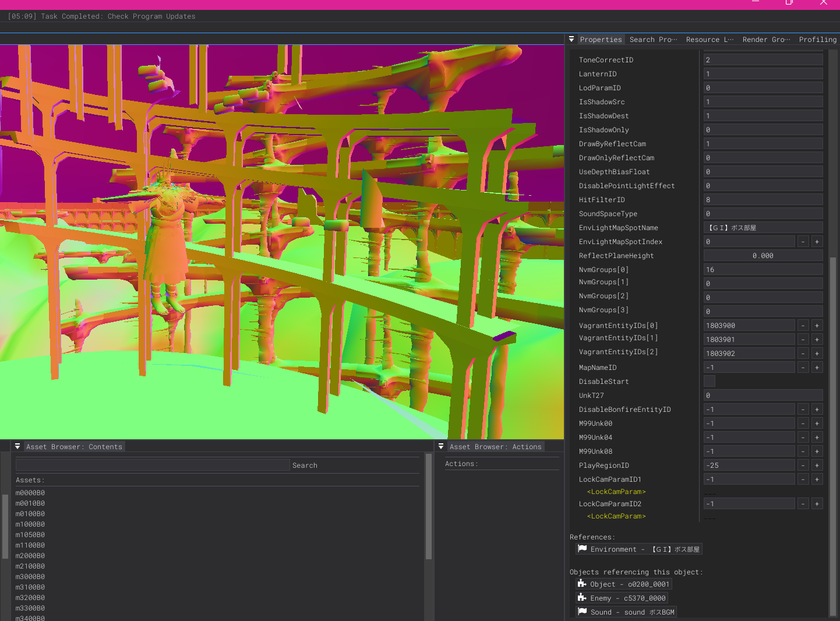840x621 pixels.
Task: Decrement VagrantEntityIDs[2] value
Action: (x=803, y=353)
